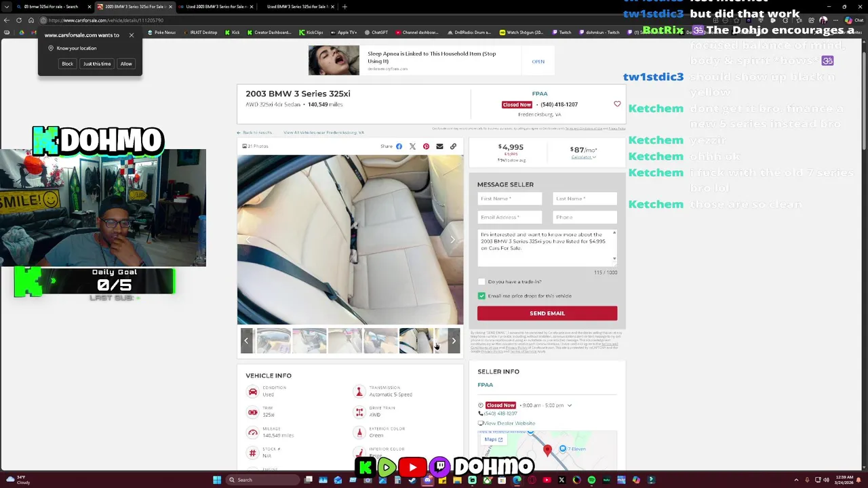View Dealer Website link
Image resolution: width=868 pixels, height=488 pixels.
coord(507,423)
